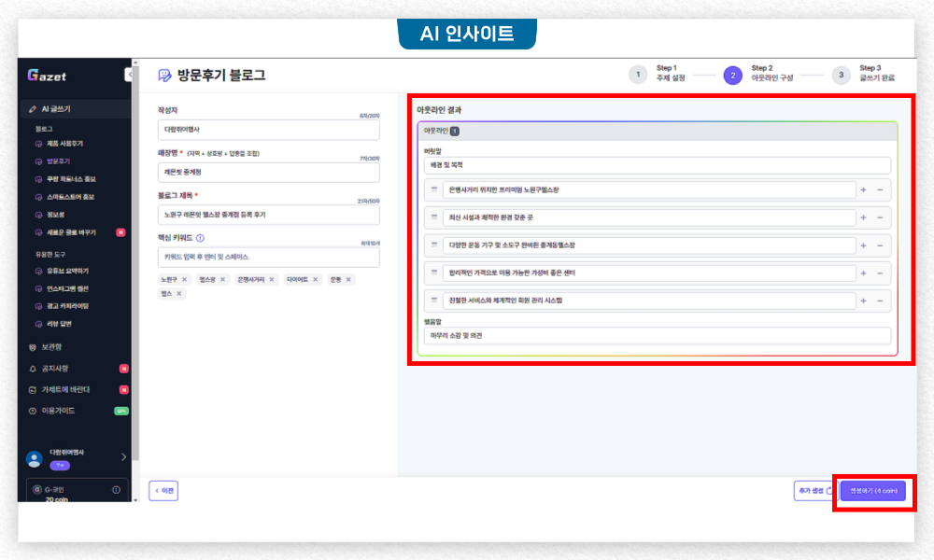Edit the 은행사거리 위치한 프리미엄 outline item
This screenshot has width=934, height=560.
[649, 189]
